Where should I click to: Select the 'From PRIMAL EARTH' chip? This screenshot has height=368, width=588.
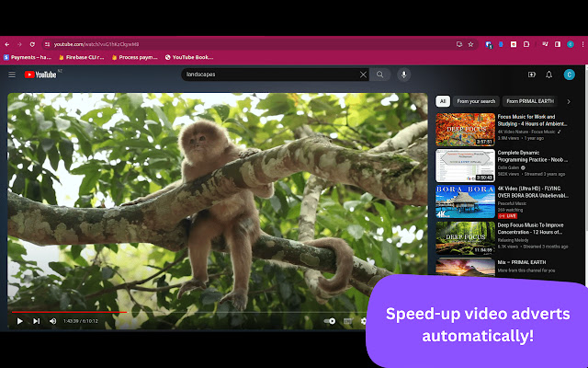coord(531,101)
